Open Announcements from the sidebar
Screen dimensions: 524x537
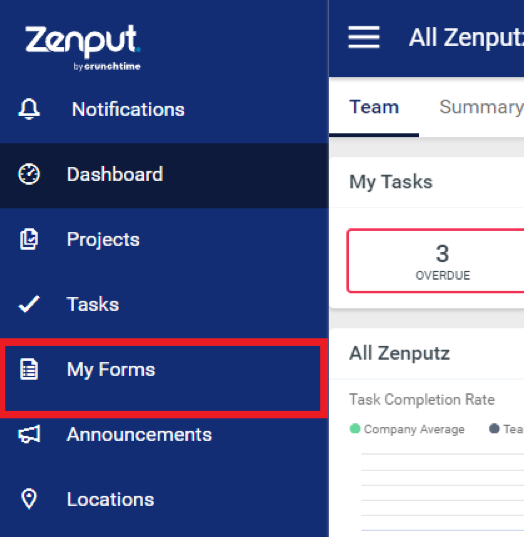pyautogui.click(x=164, y=434)
